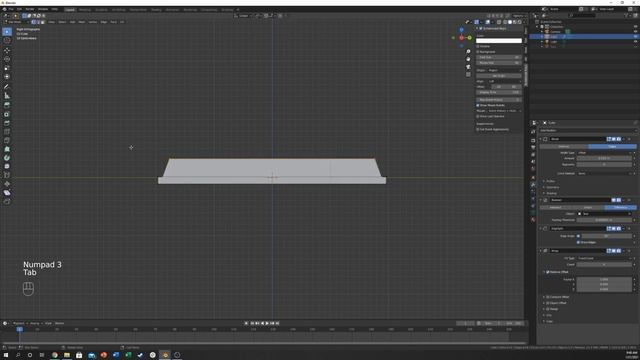Hide Camera with its eye icon
Screen dimensions: 640x360
(635, 31)
